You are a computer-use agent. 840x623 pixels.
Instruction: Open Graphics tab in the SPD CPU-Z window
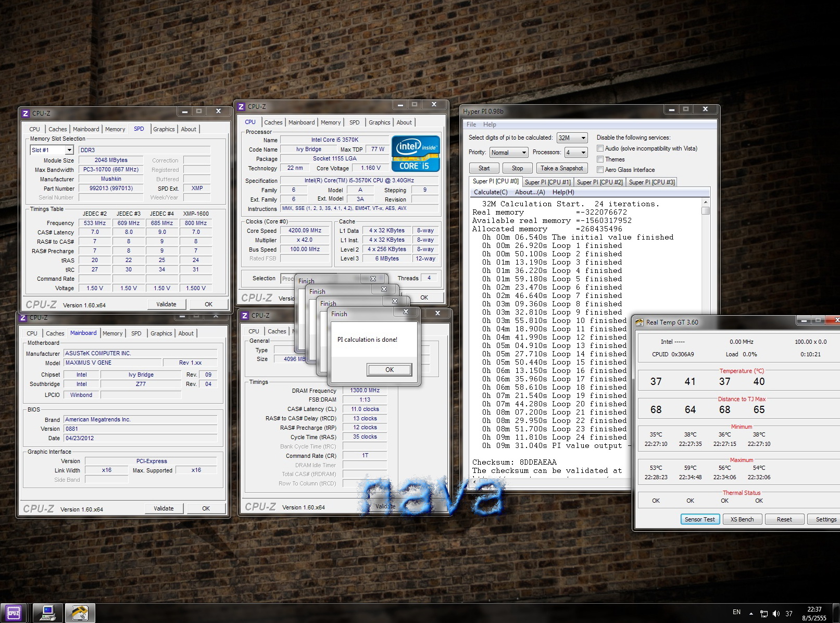pyautogui.click(x=164, y=129)
